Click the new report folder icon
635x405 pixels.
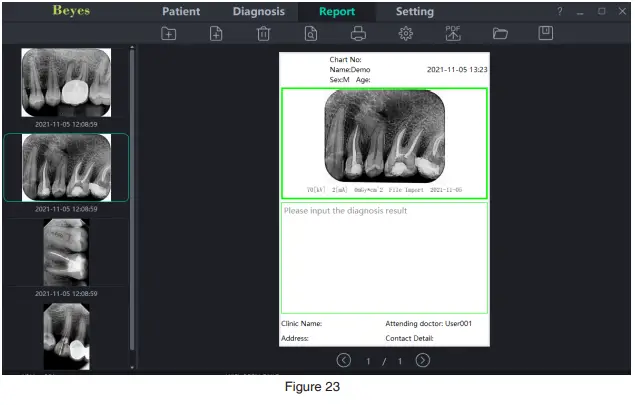(169, 34)
